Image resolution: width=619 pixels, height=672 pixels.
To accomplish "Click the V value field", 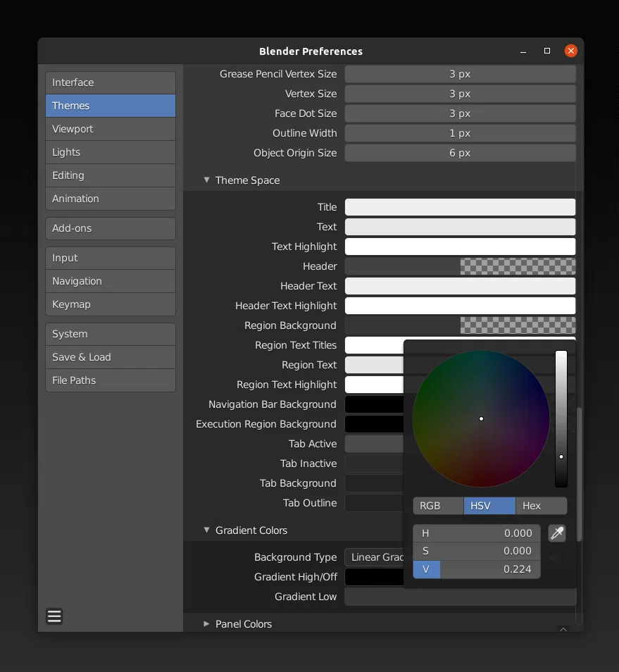I will 476,569.
